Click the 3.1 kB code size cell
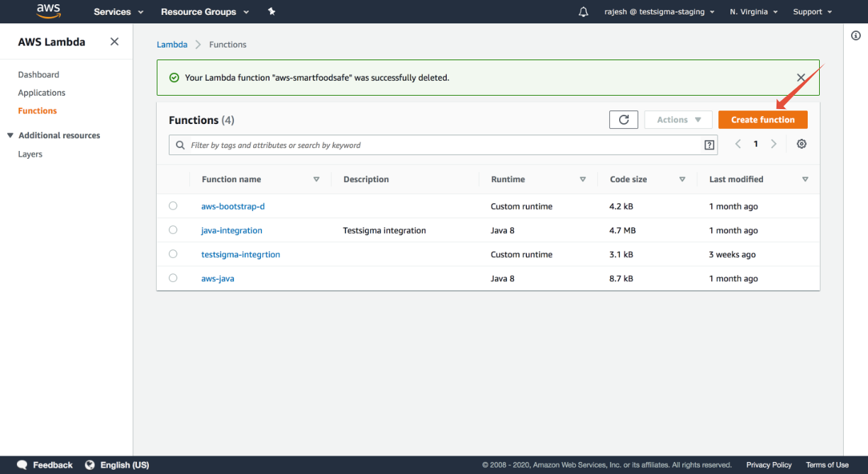 [621, 254]
